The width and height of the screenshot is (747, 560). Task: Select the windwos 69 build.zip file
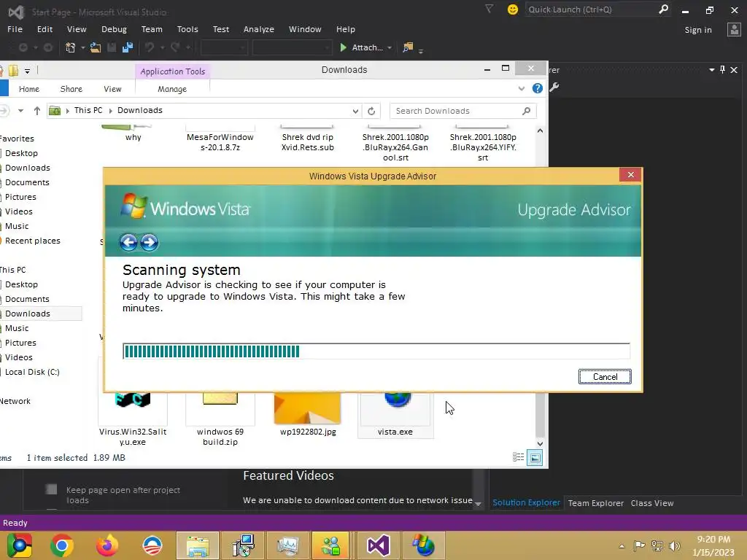click(220, 419)
